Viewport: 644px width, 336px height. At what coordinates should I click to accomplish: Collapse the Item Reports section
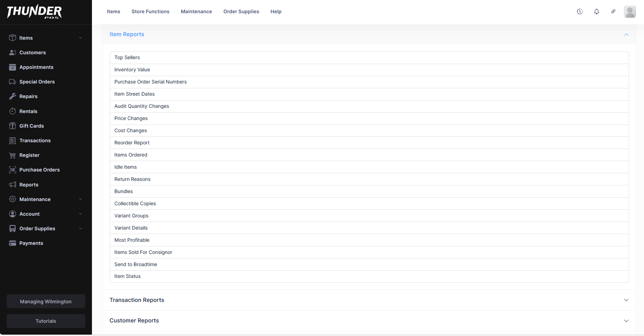pos(626,34)
